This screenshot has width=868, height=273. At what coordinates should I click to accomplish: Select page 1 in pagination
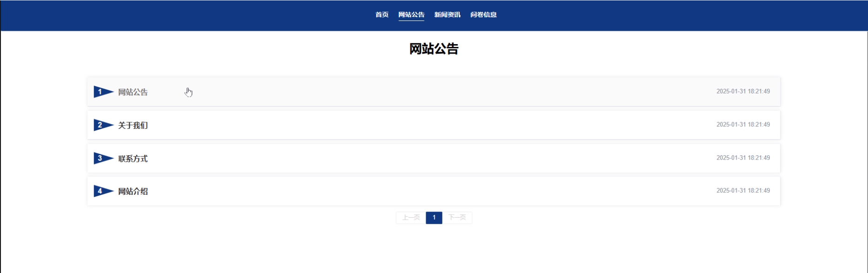click(x=434, y=218)
